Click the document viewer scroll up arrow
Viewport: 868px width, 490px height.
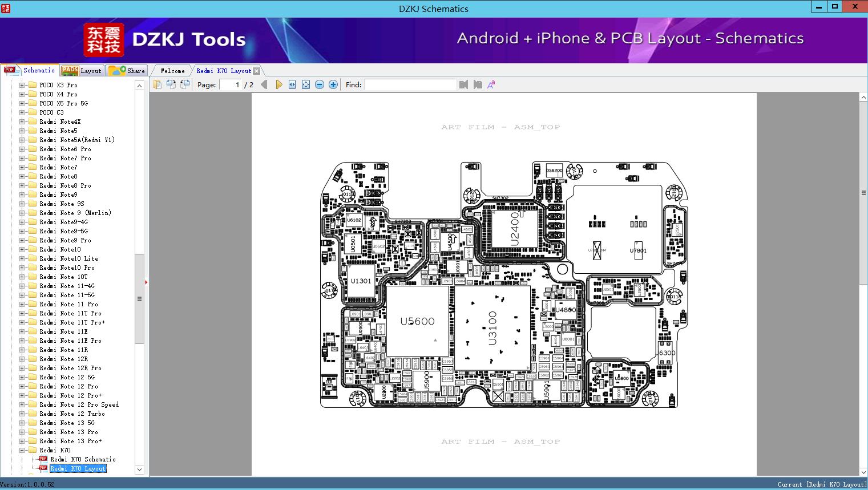tap(863, 98)
